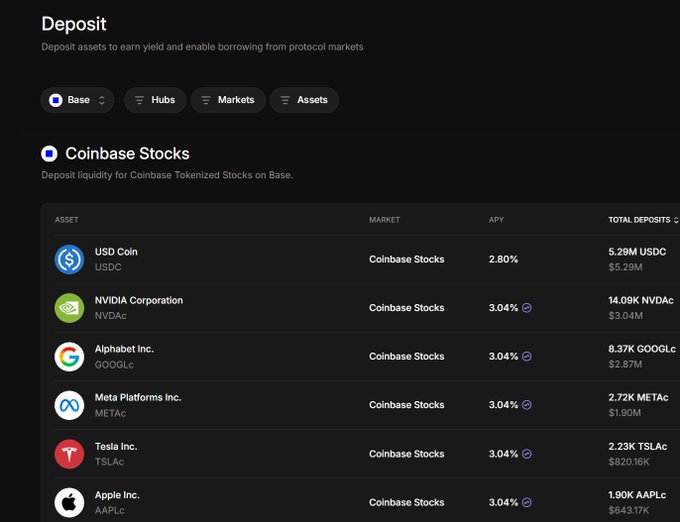Click the Apple Inc. logo icon
Image resolution: width=680 pixels, height=522 pixels.
click(x=69, y=502)
